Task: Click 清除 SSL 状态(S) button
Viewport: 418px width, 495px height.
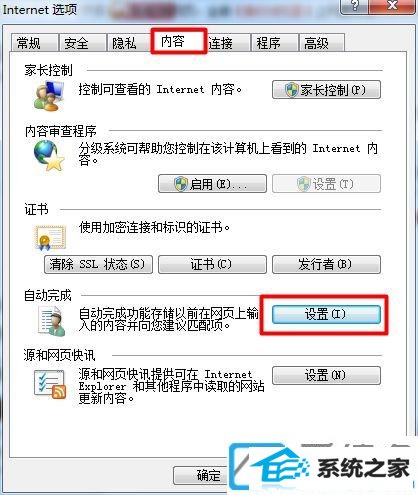Action: coord(98,265)
